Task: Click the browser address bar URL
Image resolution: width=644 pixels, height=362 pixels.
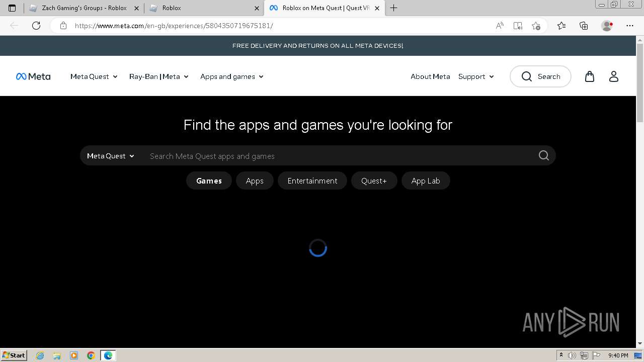Action: [x=174, y=26]
